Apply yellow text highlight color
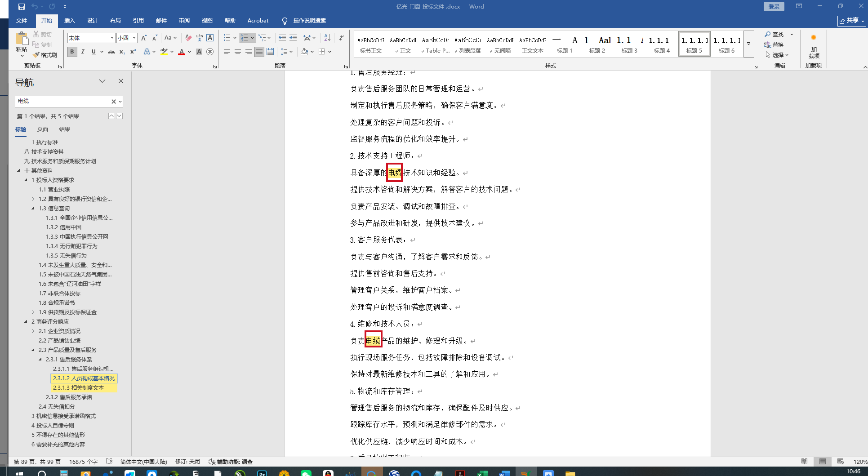Image resolution: width=868 pixels, height=476 pixels. click(x=164, y=52)
